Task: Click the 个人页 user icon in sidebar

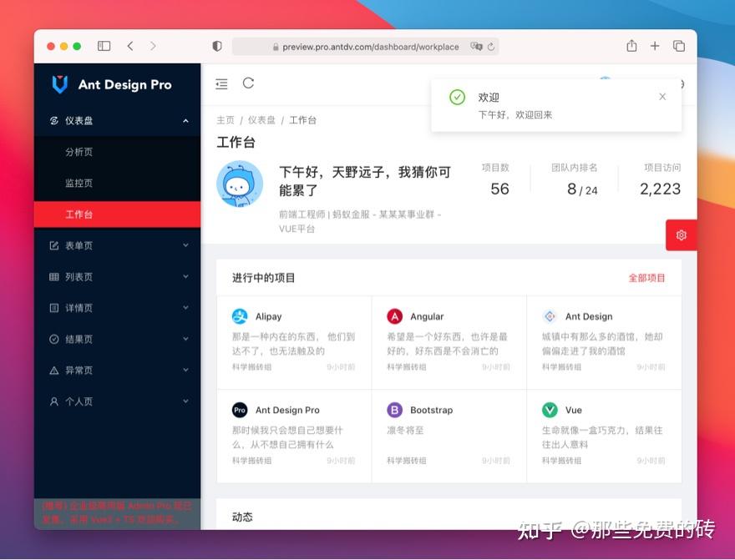Action: click(54, 401)
